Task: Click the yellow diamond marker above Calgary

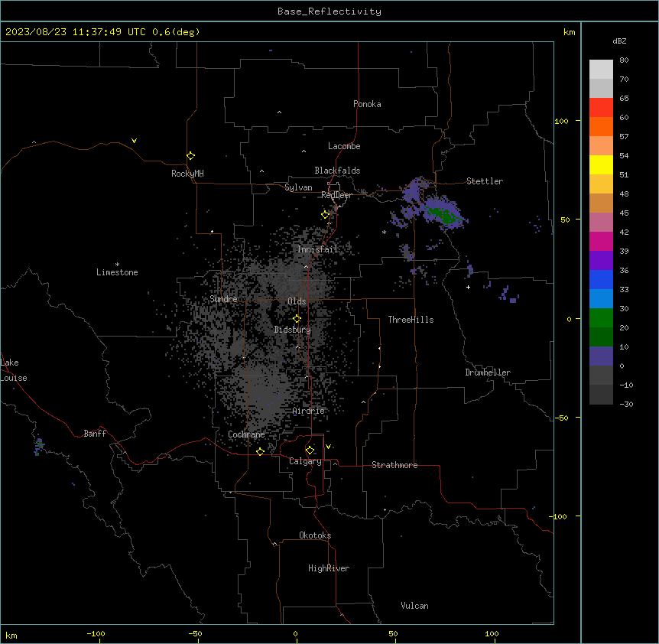Action: [x=310, y=450]
